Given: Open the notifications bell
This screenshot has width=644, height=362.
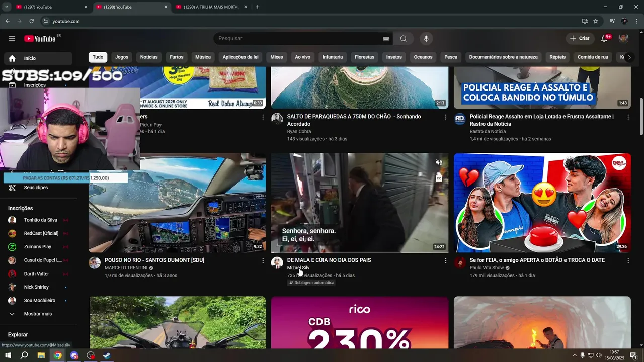Looking at the screenshot, I should [x=604, y=39].
